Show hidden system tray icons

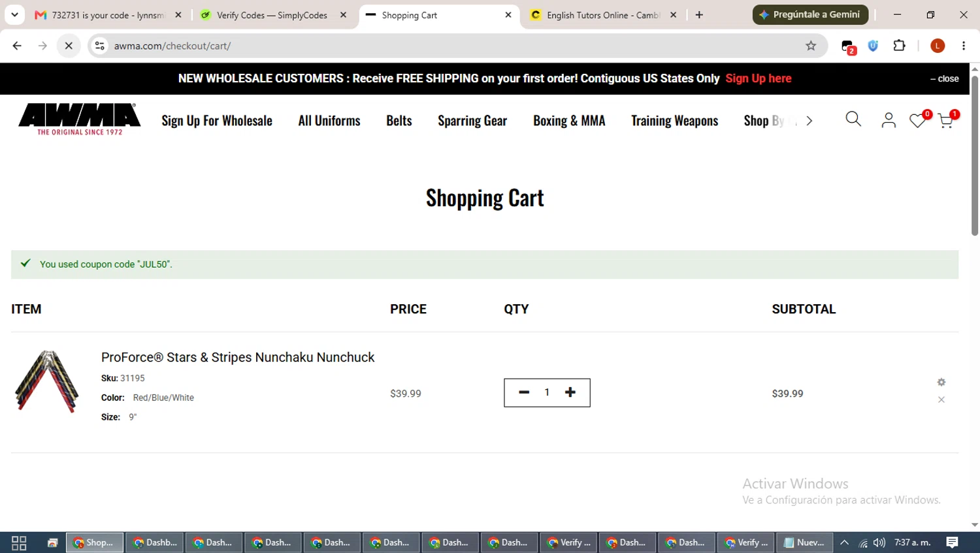tap(844, 543)
